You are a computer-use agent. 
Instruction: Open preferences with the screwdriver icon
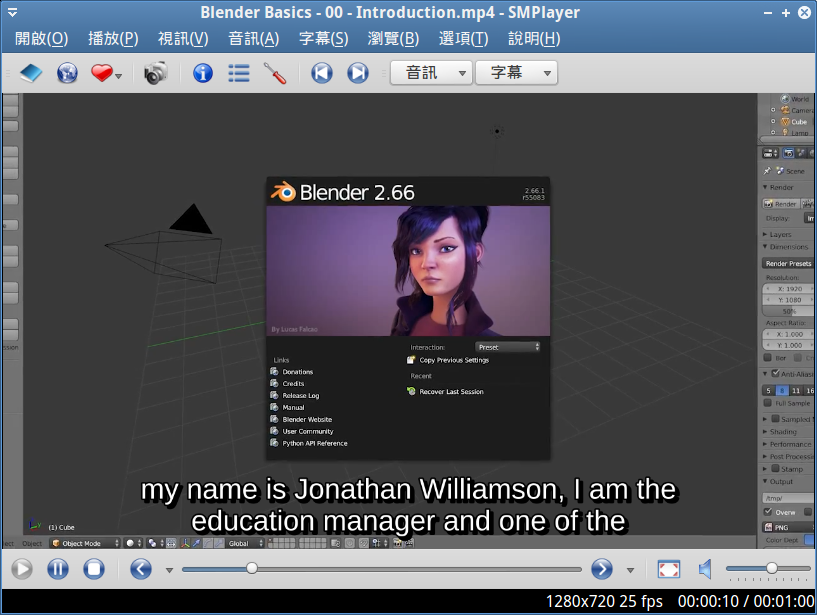coord(275,73)
